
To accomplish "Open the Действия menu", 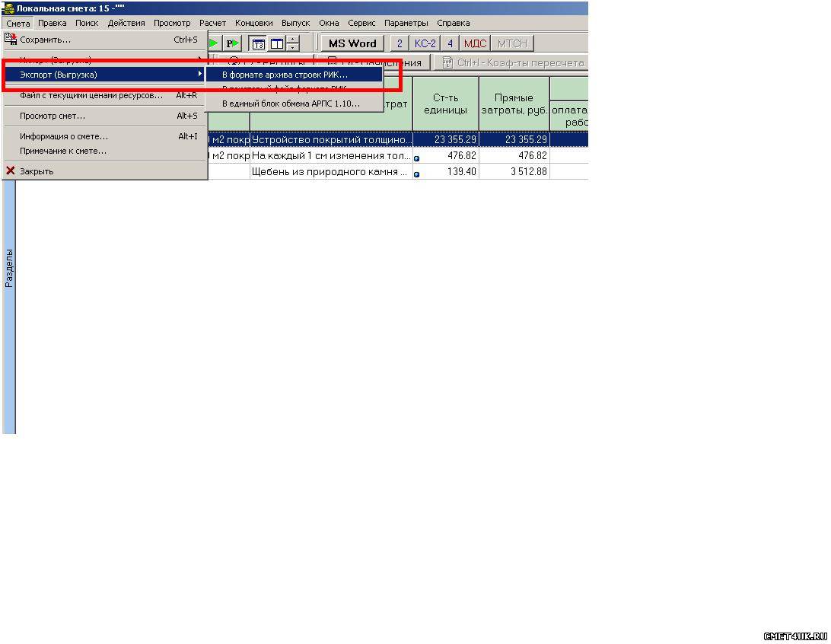I will tap(126, 23).
